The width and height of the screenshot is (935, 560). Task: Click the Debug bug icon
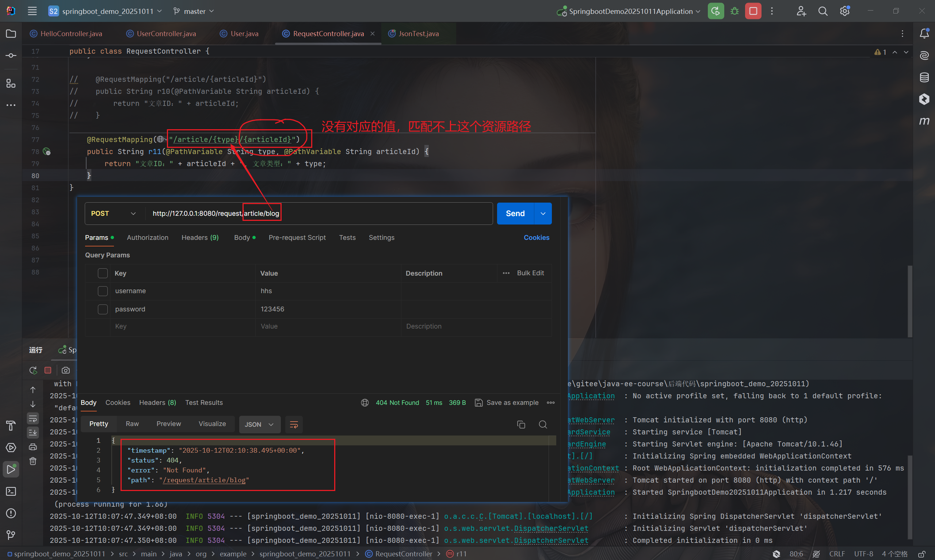(x=734, y=11)
